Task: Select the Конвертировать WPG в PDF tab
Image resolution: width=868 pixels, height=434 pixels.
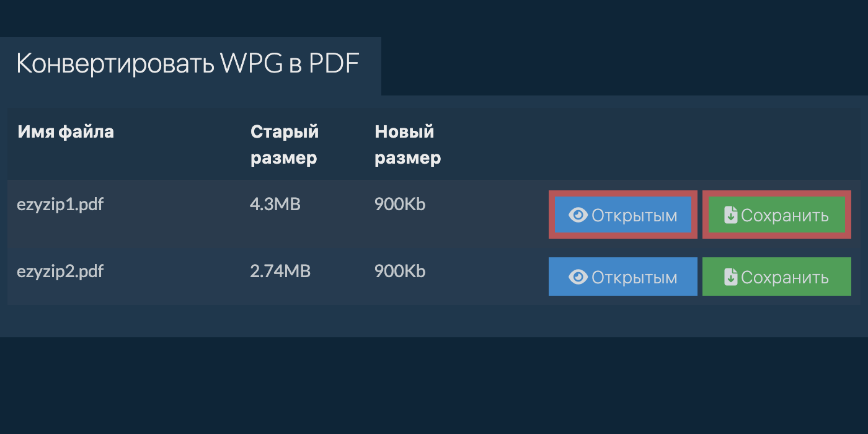Action: pos(188,64)
